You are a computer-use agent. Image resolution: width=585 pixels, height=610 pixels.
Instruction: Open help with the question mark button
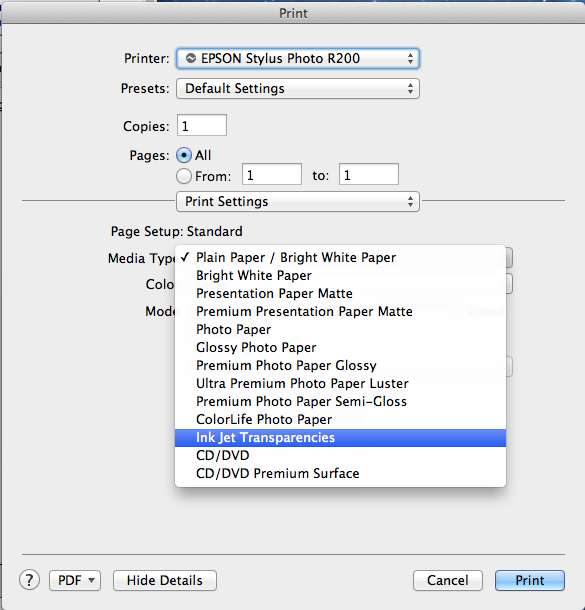pyautogui.click(x=29, y=580)
